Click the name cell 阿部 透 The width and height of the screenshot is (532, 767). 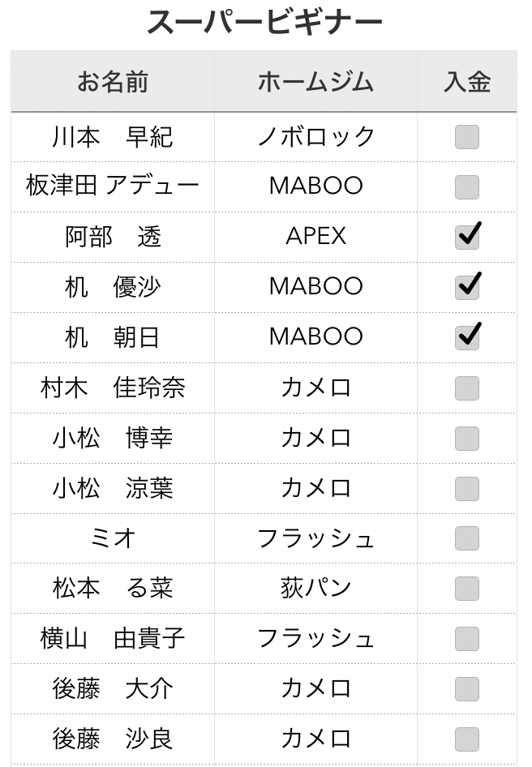tap(113, 238)
